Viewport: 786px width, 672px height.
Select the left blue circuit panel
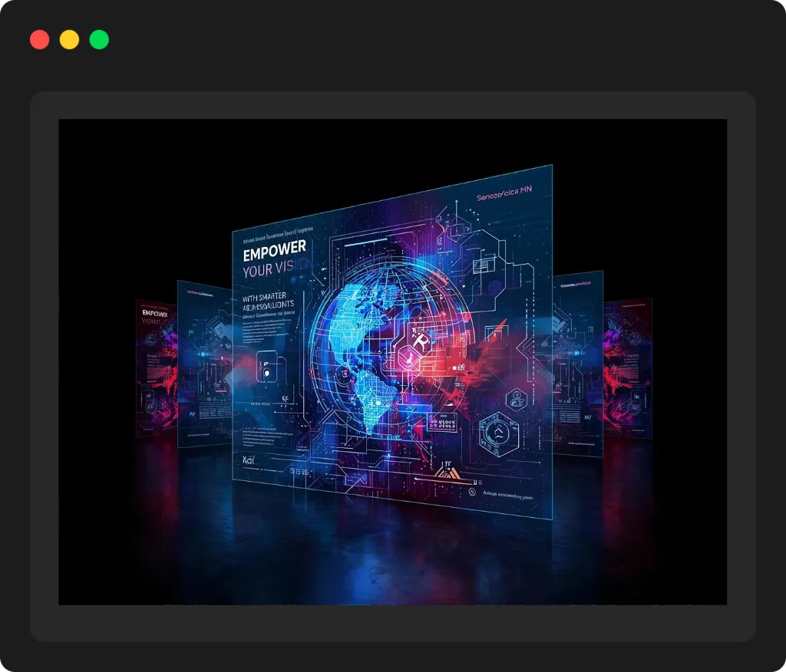(x=205, y=364)
